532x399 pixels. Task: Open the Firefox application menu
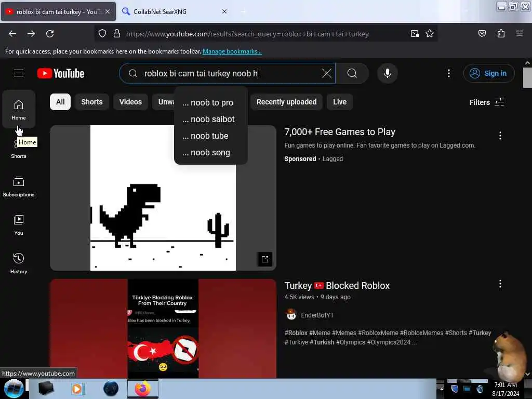tap(519, 33)
